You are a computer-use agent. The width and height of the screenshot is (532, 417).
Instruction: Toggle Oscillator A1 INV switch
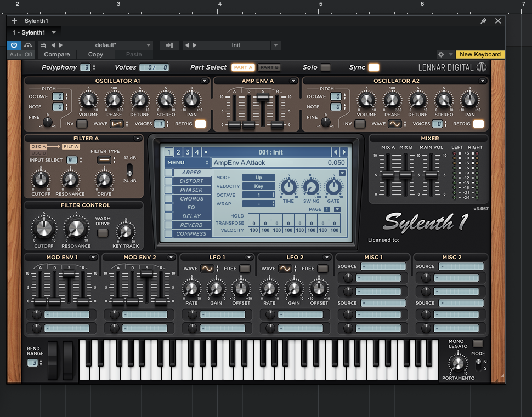click(82, 124)
